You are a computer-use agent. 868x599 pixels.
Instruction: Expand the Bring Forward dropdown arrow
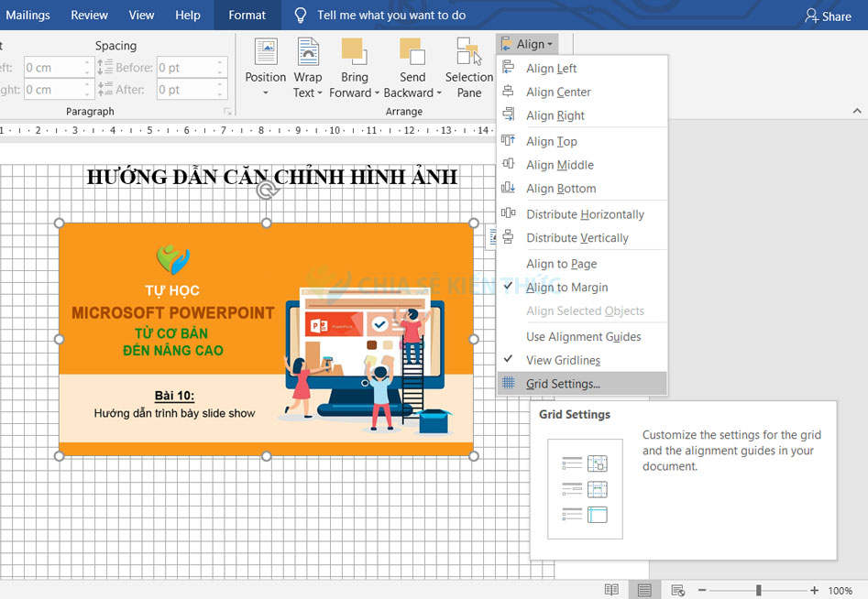tap(377, 93)
